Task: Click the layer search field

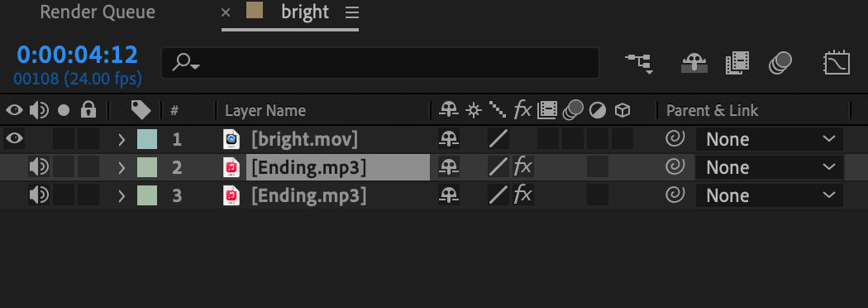Action: pyautogui.click(x=380, y=63)
